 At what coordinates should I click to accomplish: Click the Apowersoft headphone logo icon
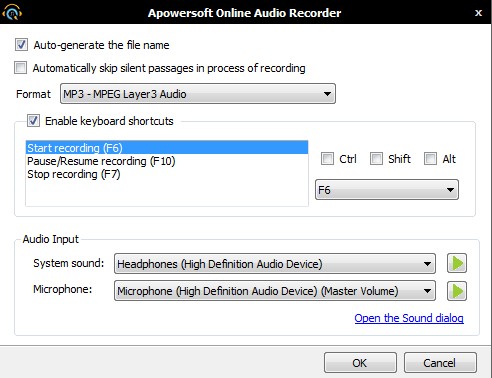coord(12,12)
